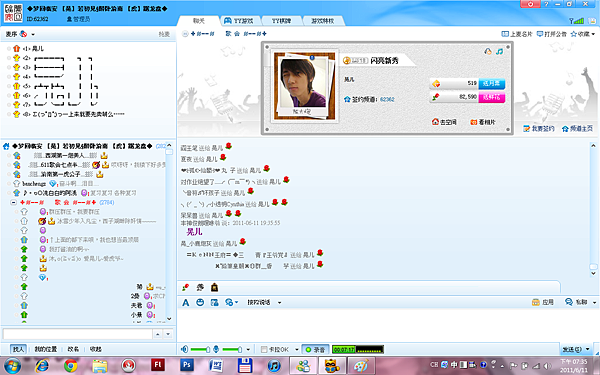Mute the speaker volume icon
Image resolution: width=600 pixels, height=375 pixels.
[x=185, y=349]
